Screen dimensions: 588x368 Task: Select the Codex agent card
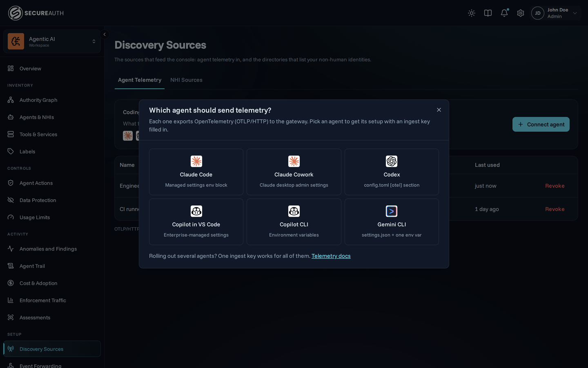(392, 172)
